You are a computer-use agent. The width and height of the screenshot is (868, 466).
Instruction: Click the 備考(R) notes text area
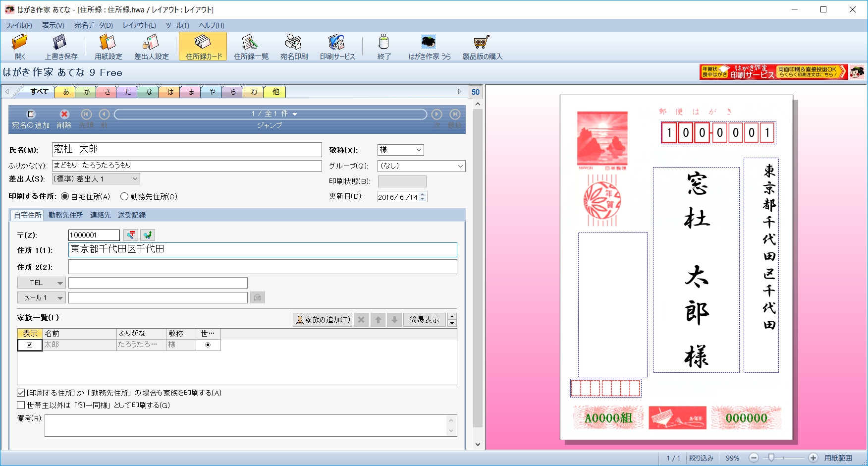click(251, 426)
